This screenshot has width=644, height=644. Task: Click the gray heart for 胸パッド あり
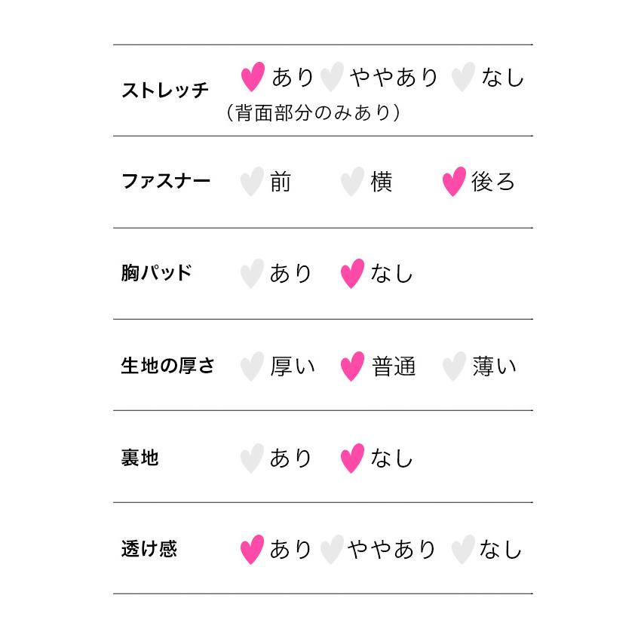(251, 274)
